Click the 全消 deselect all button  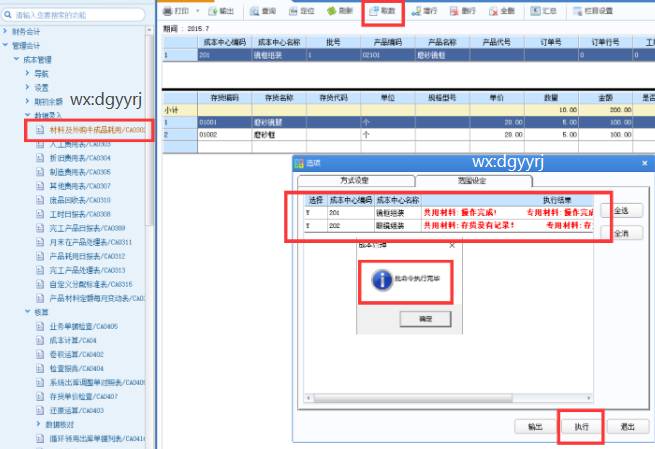click(622, 233)
